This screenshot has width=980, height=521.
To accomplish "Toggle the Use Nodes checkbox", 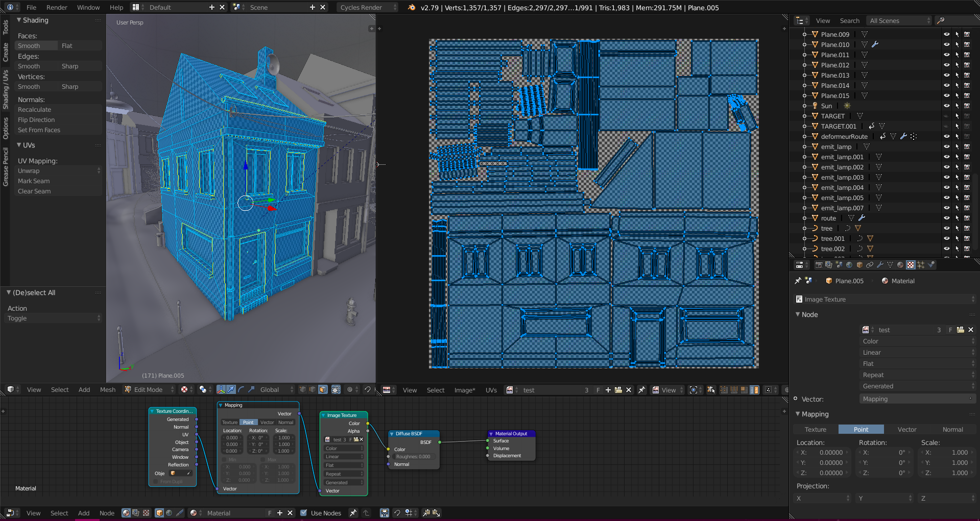I will coord(304,513).
